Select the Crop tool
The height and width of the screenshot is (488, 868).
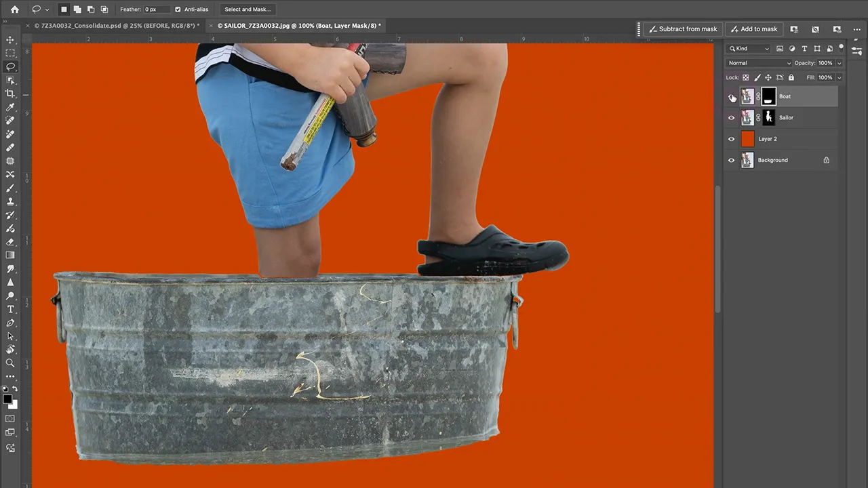(10, 94)
